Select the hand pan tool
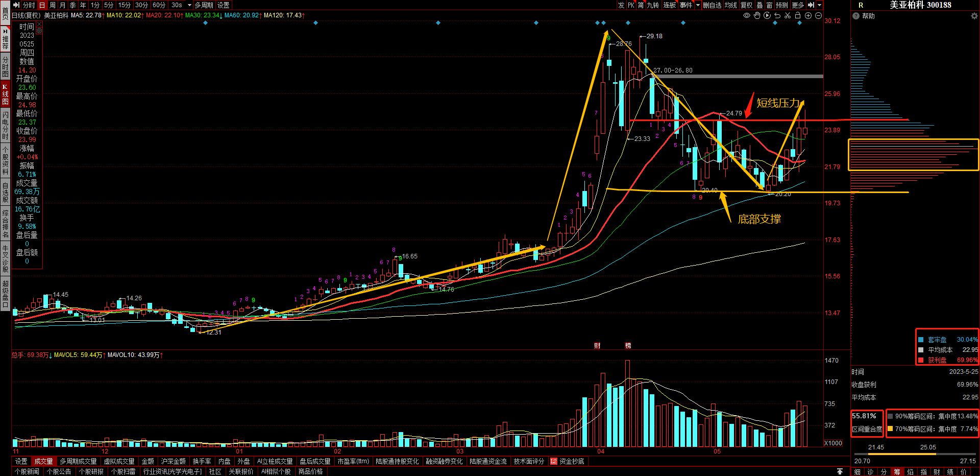The width and height of the screenshot is (980, 476). click(x=757, y=16)
